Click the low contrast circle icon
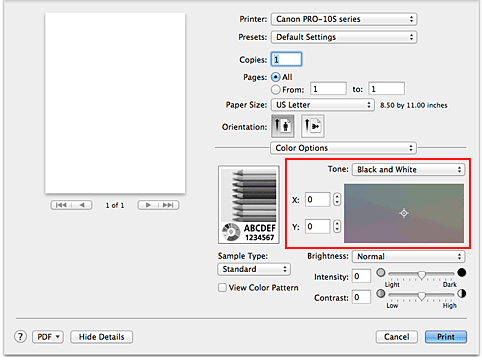The image size is (482, 360). (x=381, y=294)
